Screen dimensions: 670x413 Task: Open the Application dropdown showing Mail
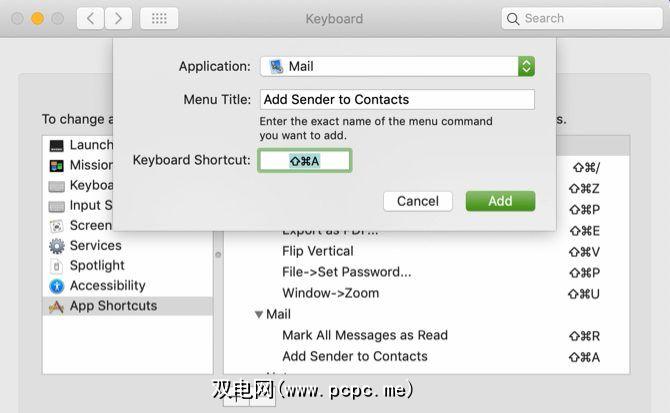pos(397,67)
